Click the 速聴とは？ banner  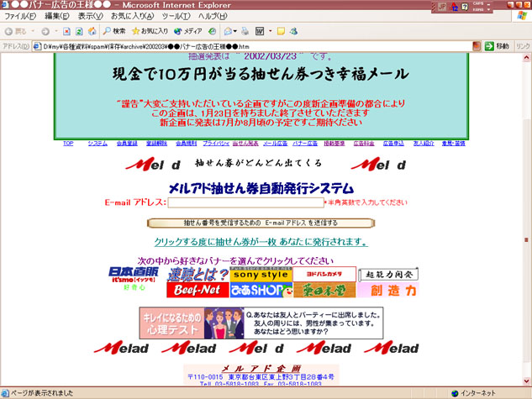[198, 274]
